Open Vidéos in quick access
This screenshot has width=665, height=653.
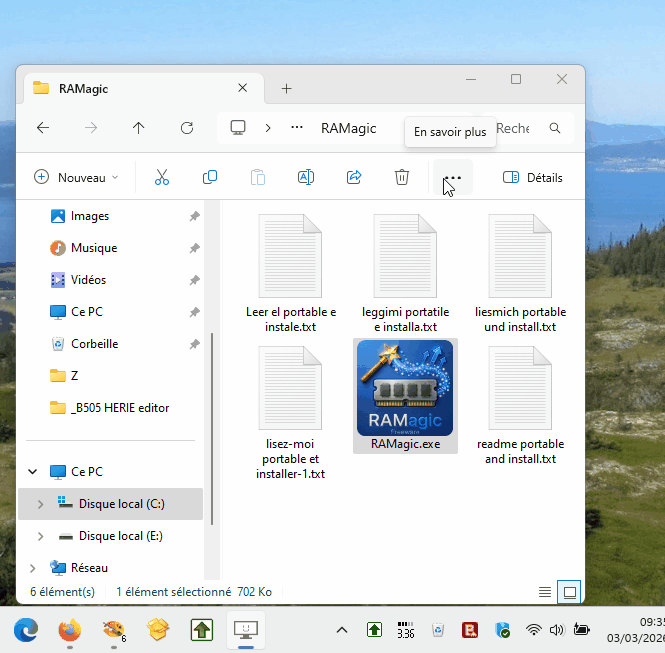88,280
